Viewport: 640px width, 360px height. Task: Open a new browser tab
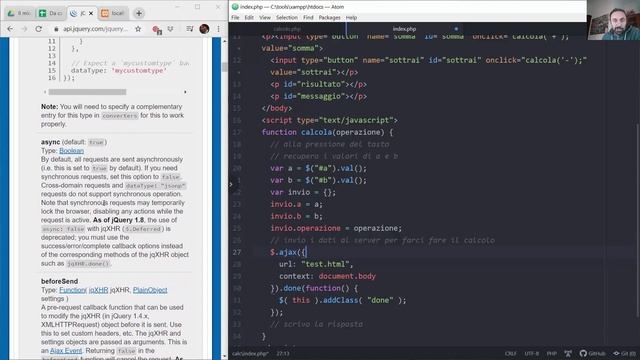pyautogui.click(x=139, y=13)
